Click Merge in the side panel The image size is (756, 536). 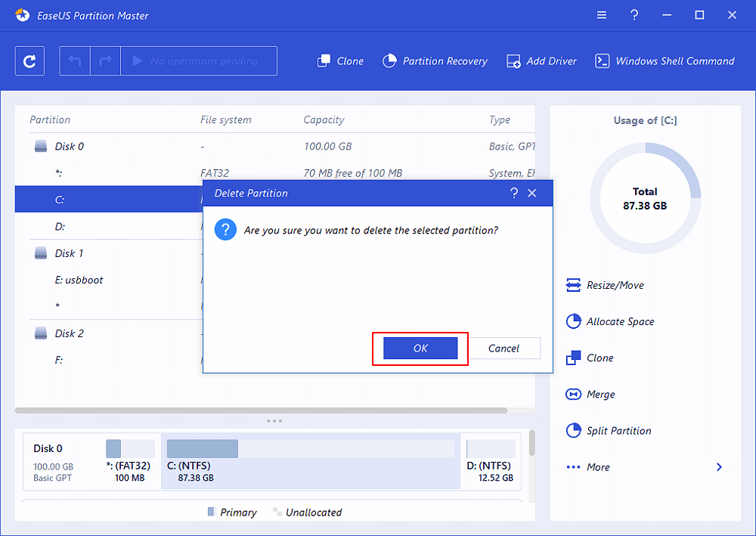(x=590, y=394)
